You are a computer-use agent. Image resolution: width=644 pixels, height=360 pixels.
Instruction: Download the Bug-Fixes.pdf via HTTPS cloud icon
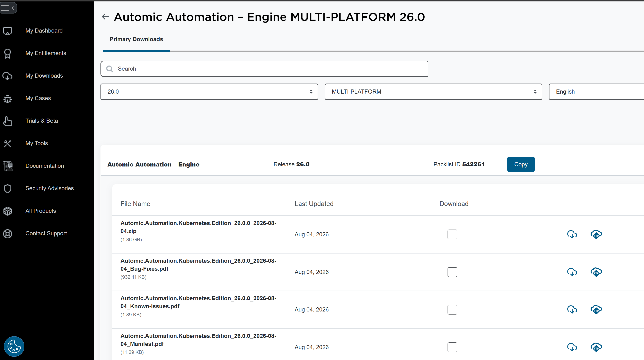coord(572,272)
